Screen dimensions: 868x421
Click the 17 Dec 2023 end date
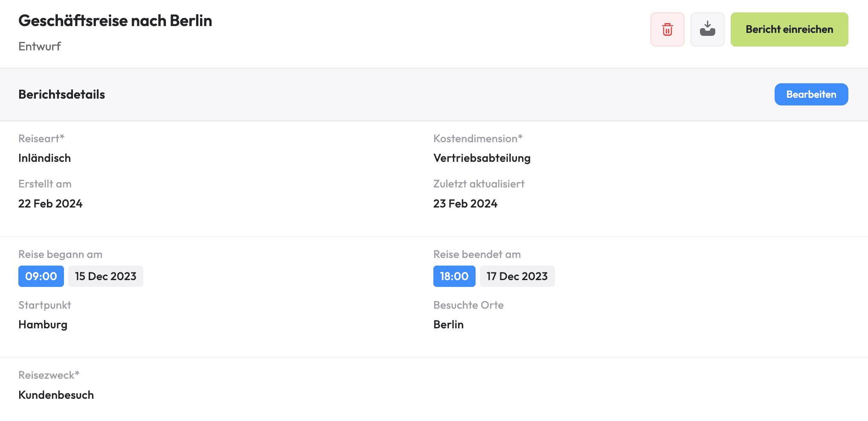coord(517,276)
